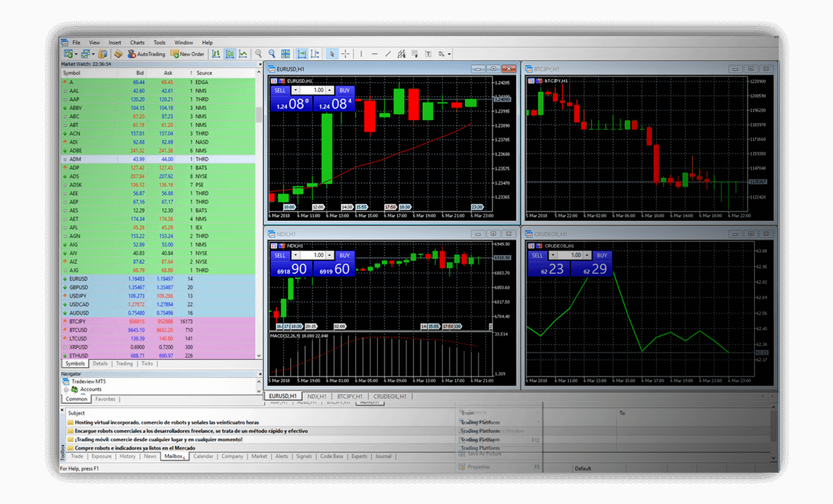Switch to the NDX,H1 chart tab
The width and height of the screenshot is (833, 504).
point(317,396)
